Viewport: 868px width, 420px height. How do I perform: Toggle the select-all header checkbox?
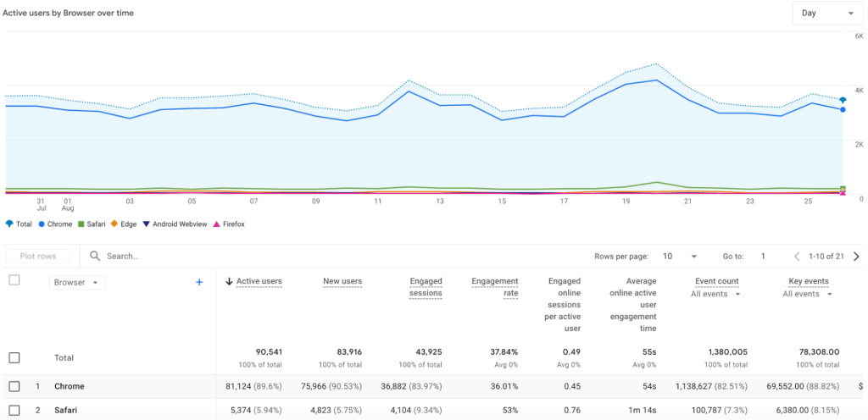coord(14,280)
